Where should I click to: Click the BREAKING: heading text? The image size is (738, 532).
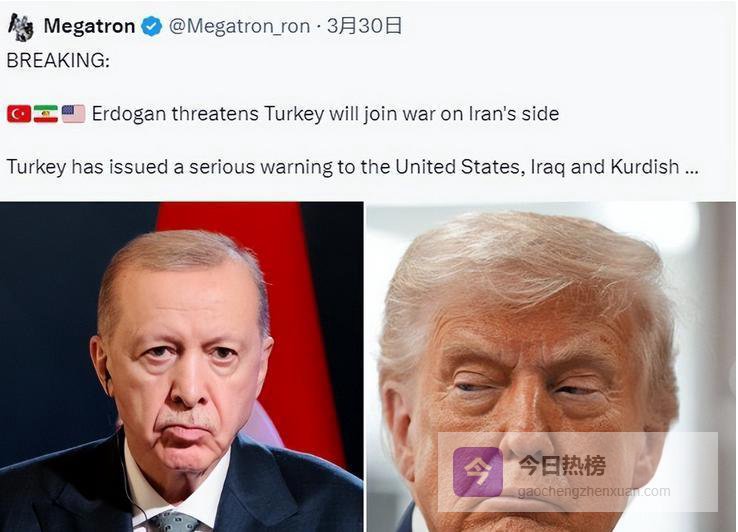(58, 61)
